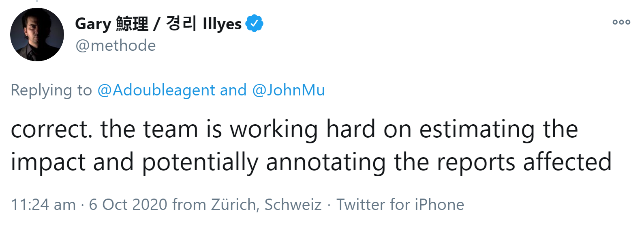The width and height of the screenshot is (644, 227).
Task: Click the Korean "경리" text in name
Action: [x=181, y=24]
